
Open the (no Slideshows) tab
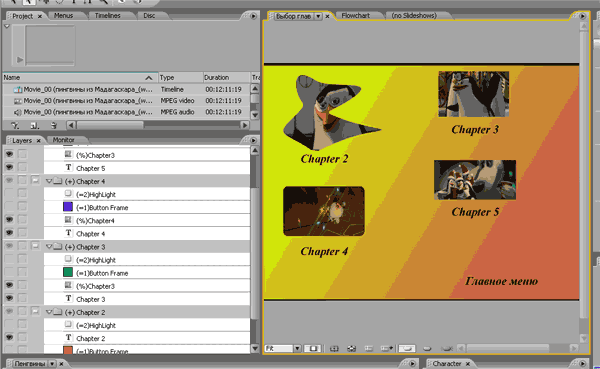[x=414, y=16]
